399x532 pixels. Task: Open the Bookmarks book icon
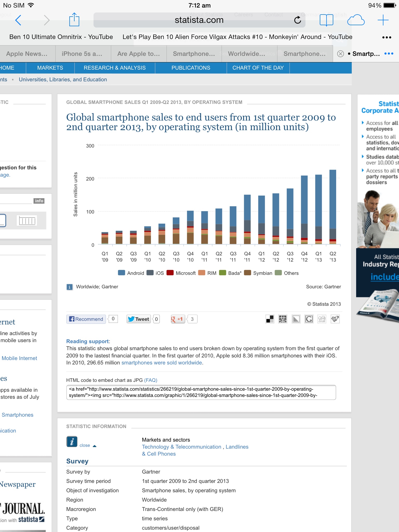(326, 20)
